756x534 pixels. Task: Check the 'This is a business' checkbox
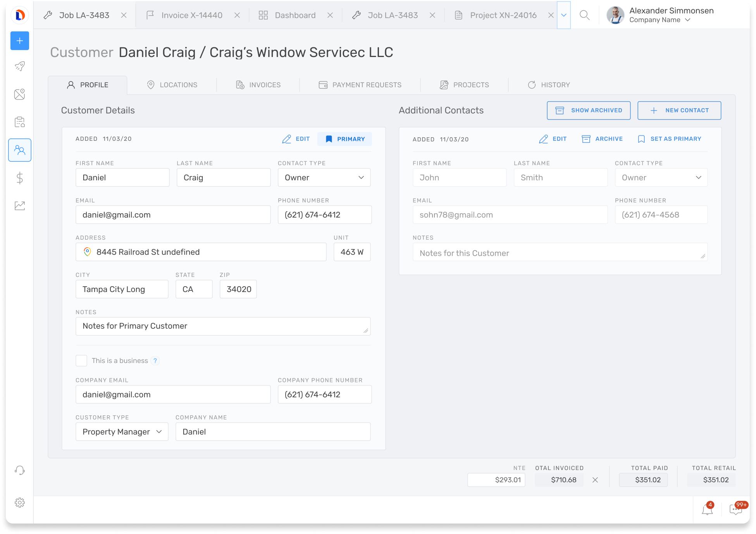click(x=81, y=361)
